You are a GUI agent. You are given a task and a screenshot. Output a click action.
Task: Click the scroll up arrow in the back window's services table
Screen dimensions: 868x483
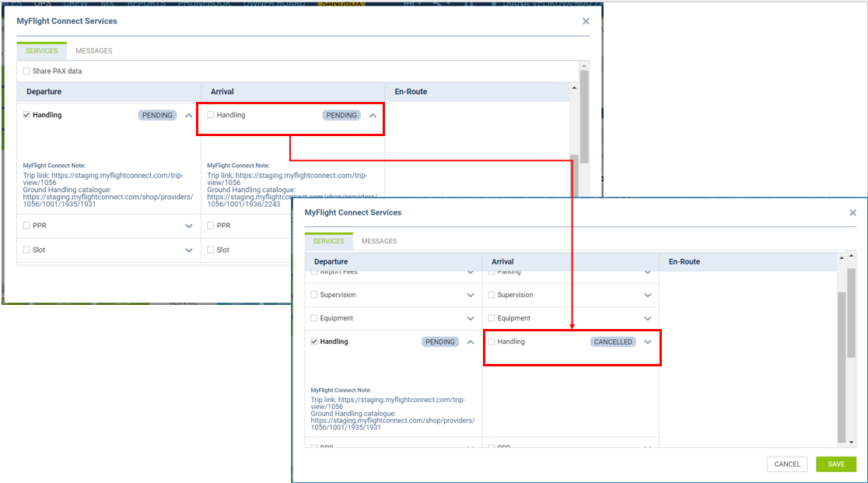coord(574,88)
